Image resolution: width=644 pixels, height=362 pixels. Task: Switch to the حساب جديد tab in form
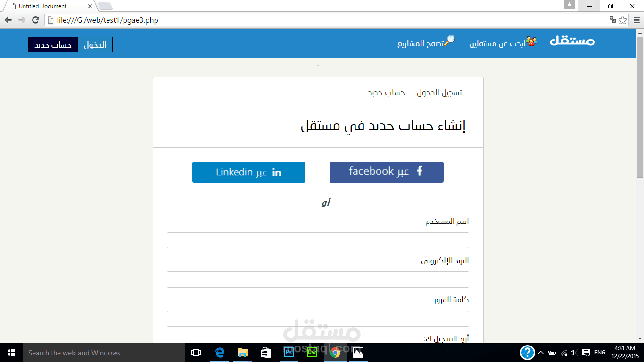pyautogui.click(x=386, y=92)
